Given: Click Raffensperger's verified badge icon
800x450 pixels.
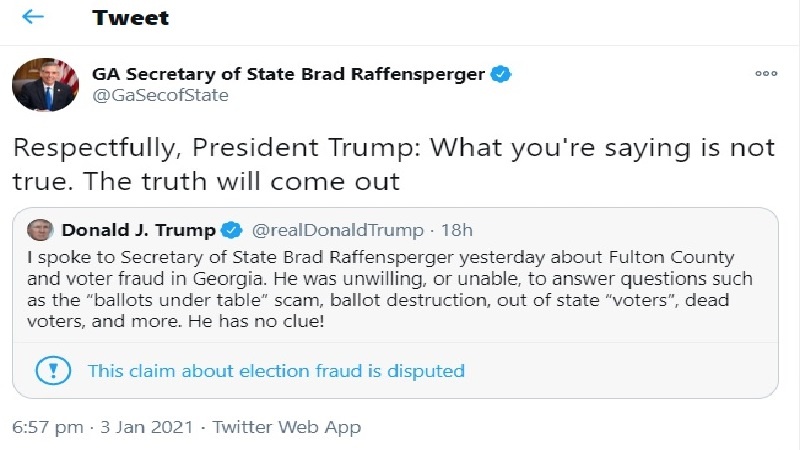Looking at the screenshot, I should [x=500, y=74].
